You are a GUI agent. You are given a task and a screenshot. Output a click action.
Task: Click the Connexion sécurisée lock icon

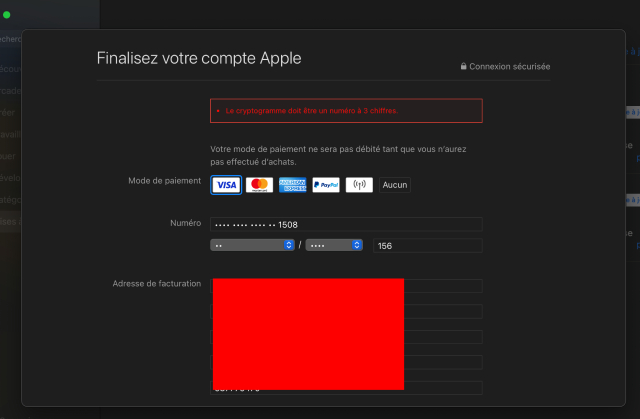pyautogui.click(x=463, y=66)
